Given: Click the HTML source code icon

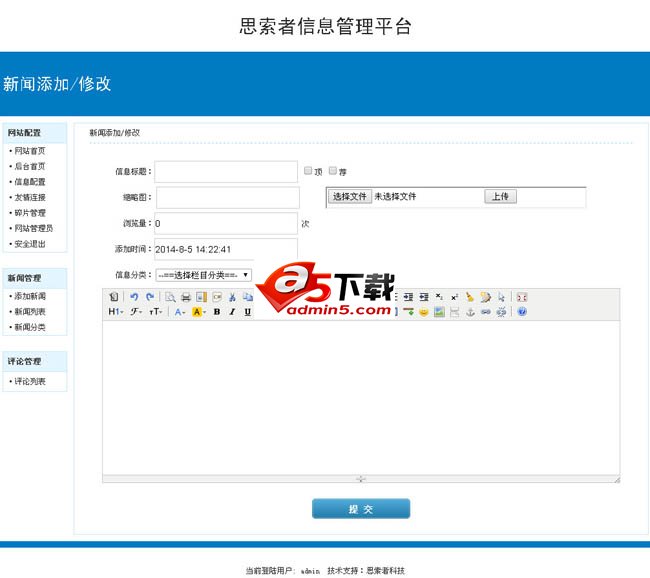Looking at the screenshot, I should pyautogui.click(x=114, y=297).
